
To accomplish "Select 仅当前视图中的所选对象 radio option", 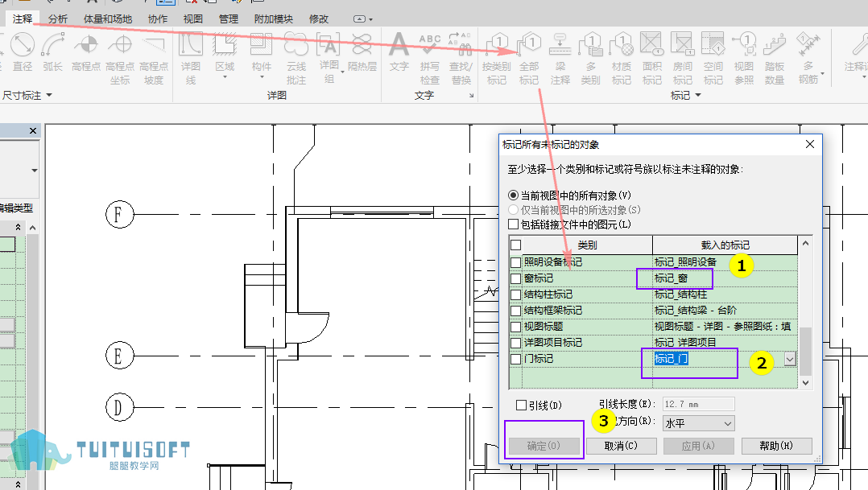I will pos(513,210).
